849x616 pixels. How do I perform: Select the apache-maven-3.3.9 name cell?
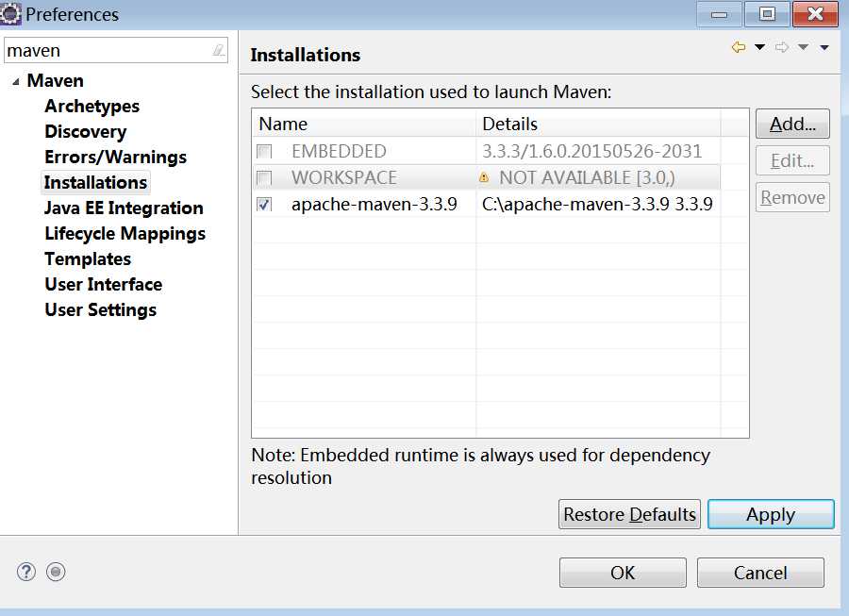[375, 205]
